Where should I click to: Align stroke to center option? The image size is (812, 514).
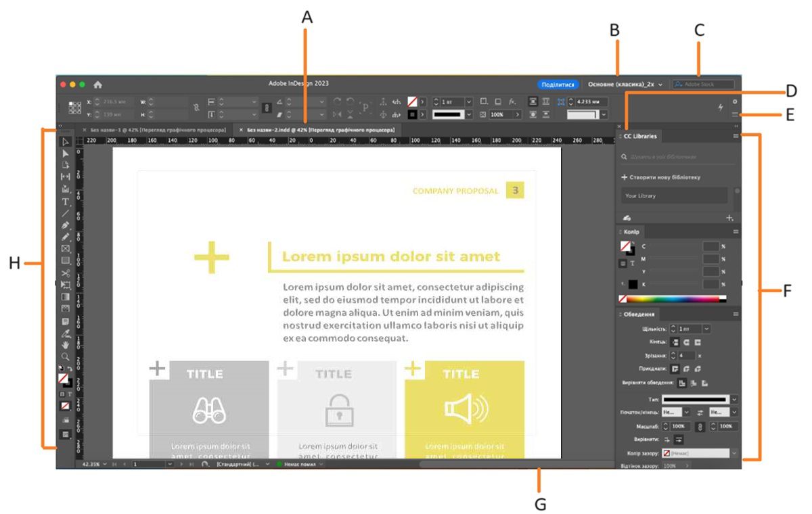[x=682, y=383]
